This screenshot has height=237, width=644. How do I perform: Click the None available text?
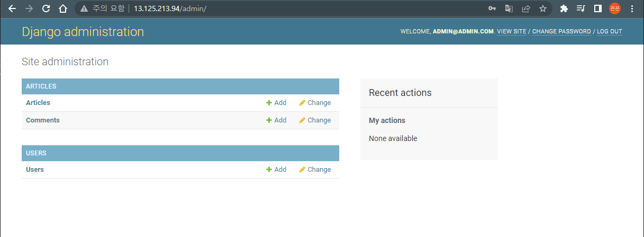(x=393, y=138)
